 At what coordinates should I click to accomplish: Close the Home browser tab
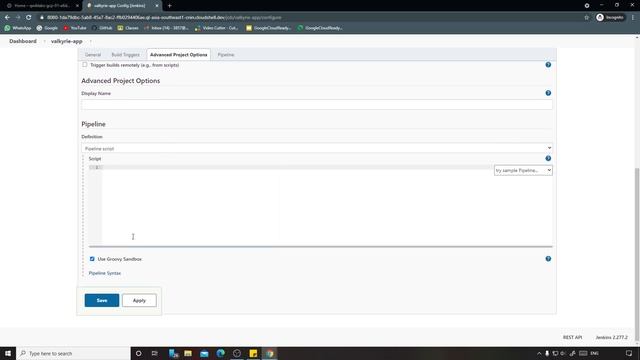[77, 6]
